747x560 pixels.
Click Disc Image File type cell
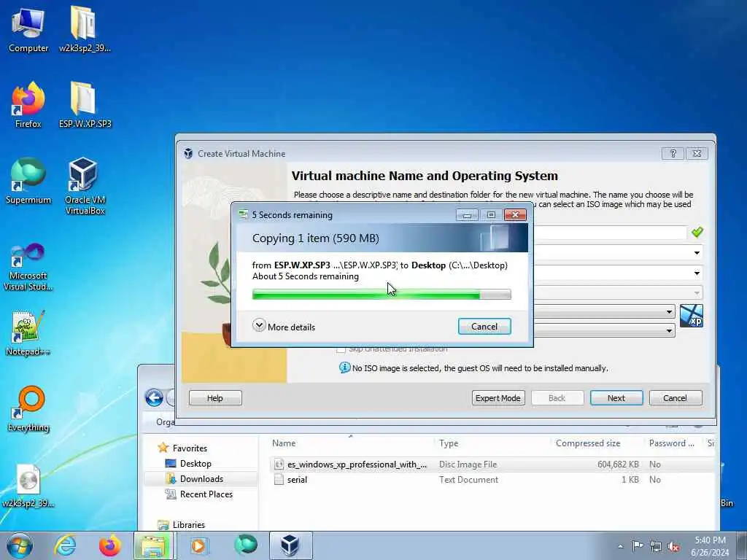tap(468, 464)
